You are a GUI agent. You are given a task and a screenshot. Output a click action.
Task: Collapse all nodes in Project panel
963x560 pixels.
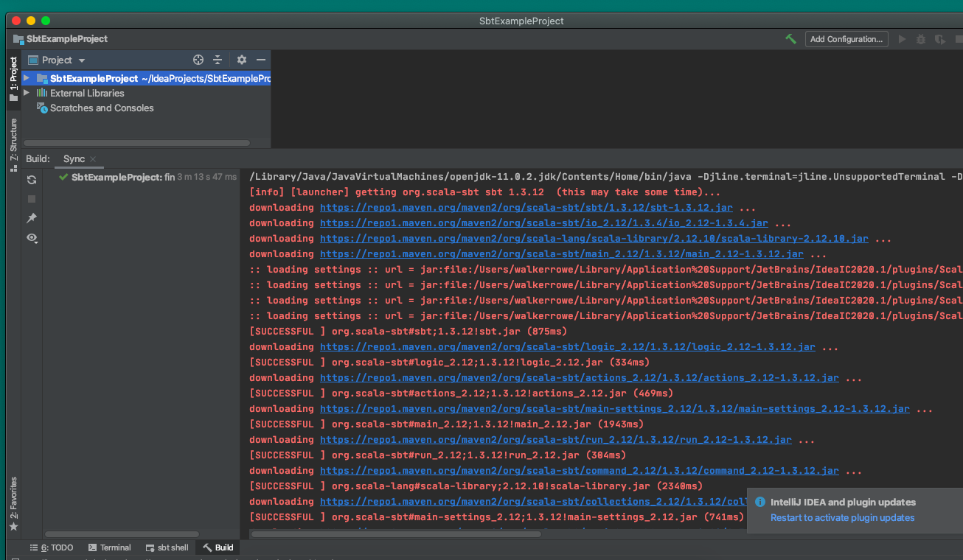click(218, 60)
